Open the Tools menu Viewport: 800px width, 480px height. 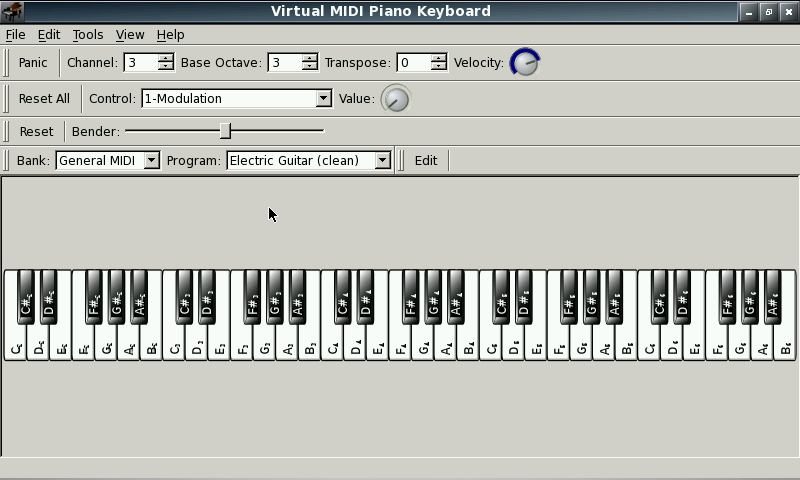click(x=88, y=34)
